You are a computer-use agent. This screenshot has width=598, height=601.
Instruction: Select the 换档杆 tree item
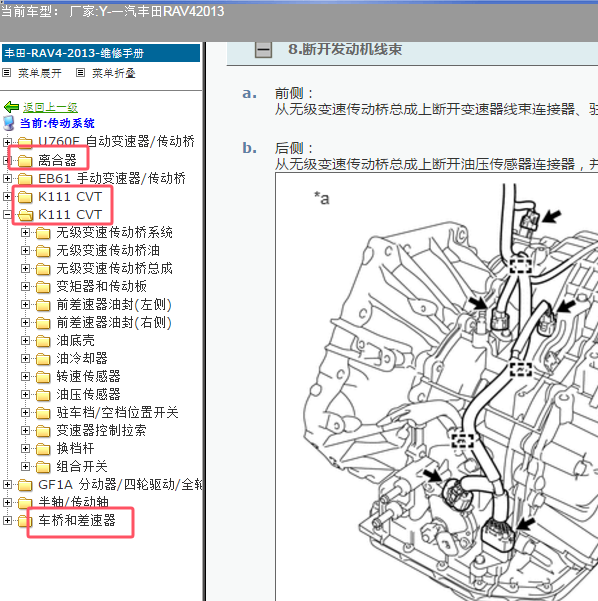coord(75,448)
